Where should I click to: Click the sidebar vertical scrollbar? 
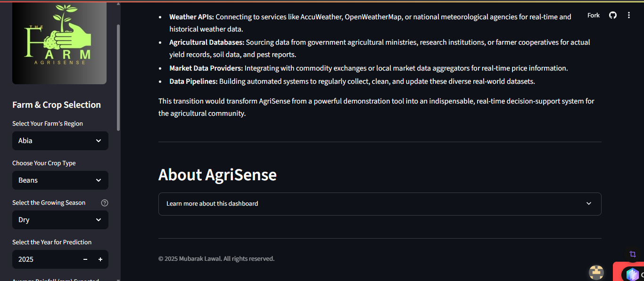click(118, 78)
